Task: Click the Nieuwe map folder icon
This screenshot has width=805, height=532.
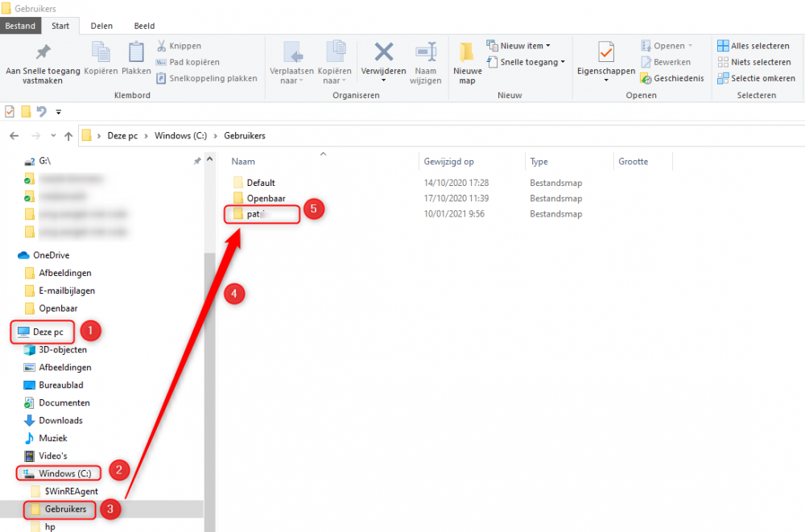Action: [x=467, y=52]
